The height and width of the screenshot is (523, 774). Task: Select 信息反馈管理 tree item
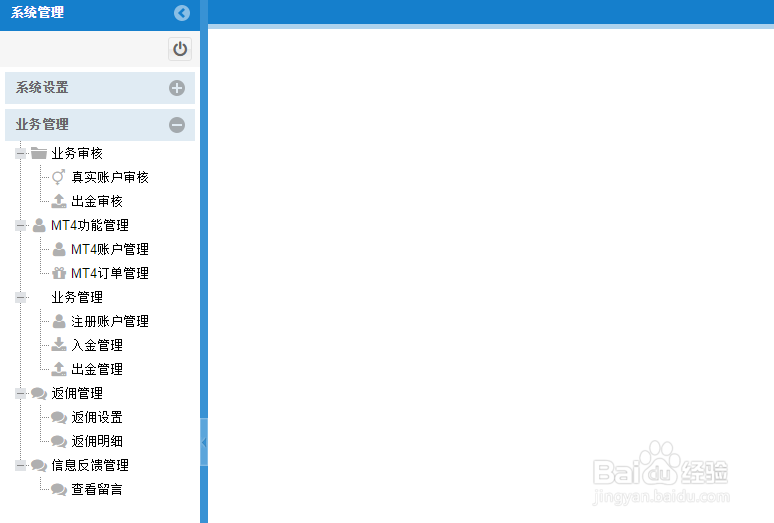[x=90, y=465]
